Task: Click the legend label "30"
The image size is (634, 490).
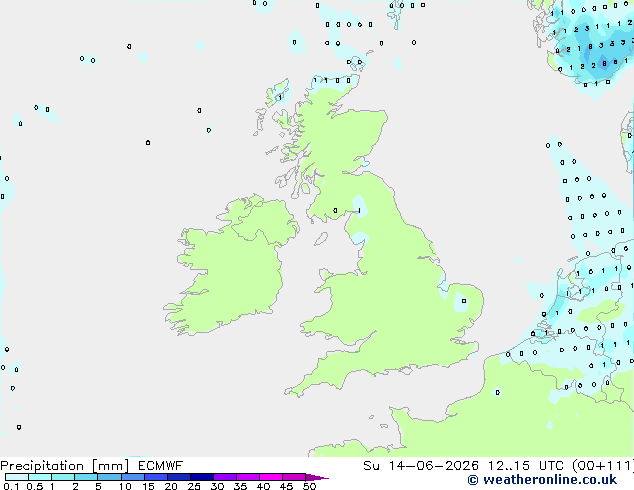Action: click(217, 486)
